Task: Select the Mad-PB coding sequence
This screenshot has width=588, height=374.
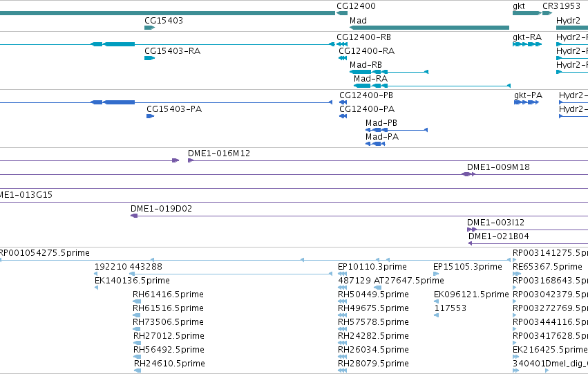Action: click(381, 123)
